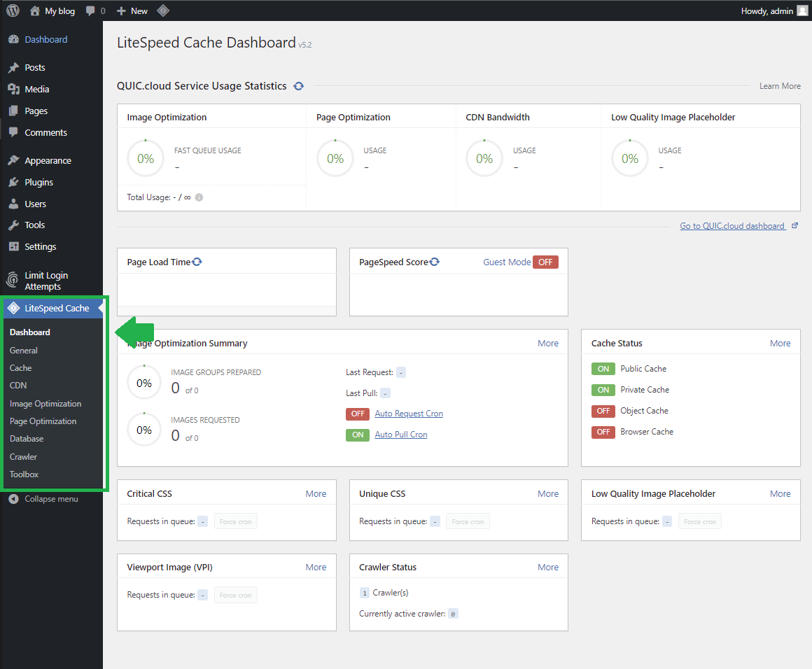Click external link icon by QUIC.cloud dashboard
The height and width of the screenshot is (669, 812).
[795, 226]
